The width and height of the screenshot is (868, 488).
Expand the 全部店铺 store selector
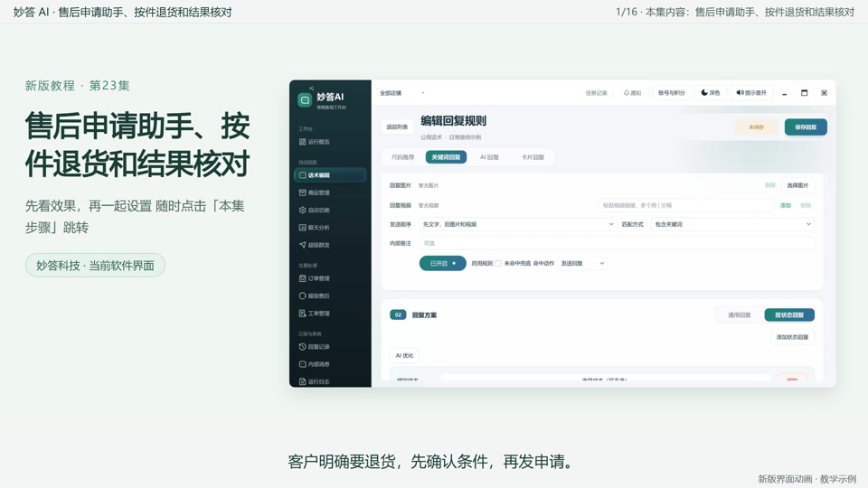(401, 93)
